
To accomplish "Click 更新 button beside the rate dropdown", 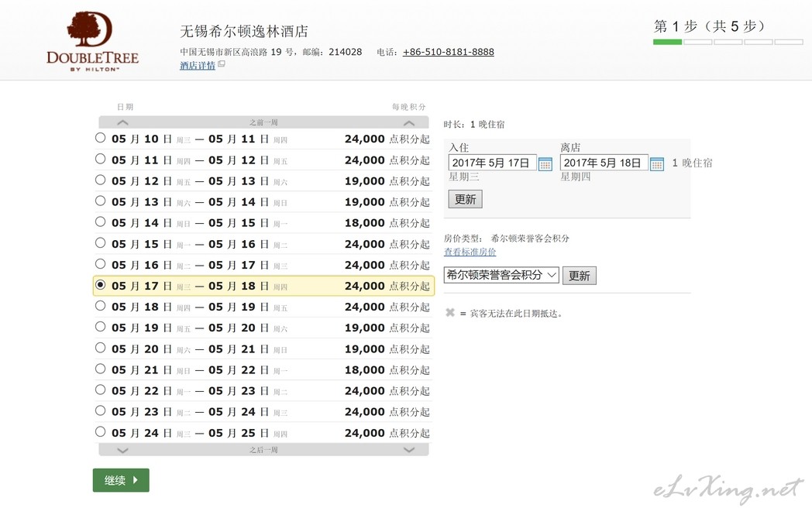I will (580, 276).
